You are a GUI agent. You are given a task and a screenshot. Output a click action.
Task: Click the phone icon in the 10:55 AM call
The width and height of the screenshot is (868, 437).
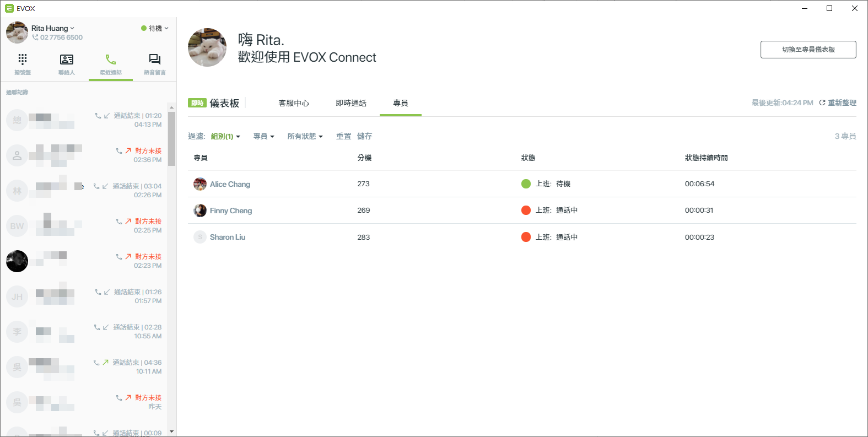pos(97,327)
